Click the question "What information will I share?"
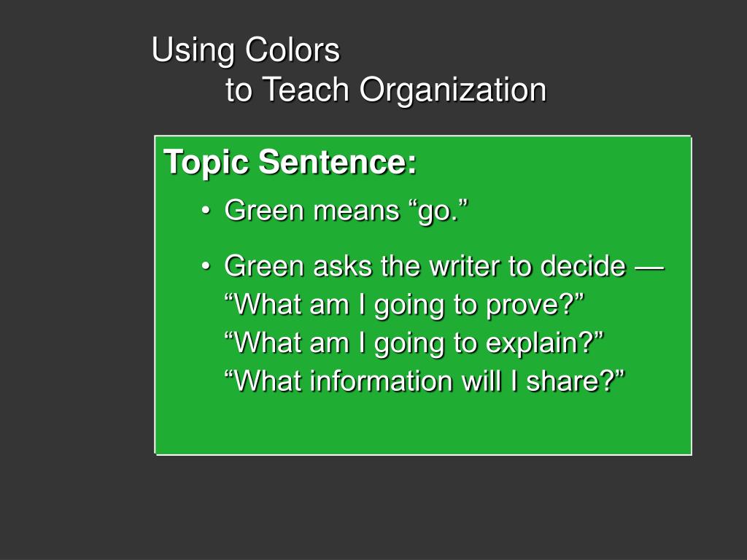747x560 pixels. (424, 381)
